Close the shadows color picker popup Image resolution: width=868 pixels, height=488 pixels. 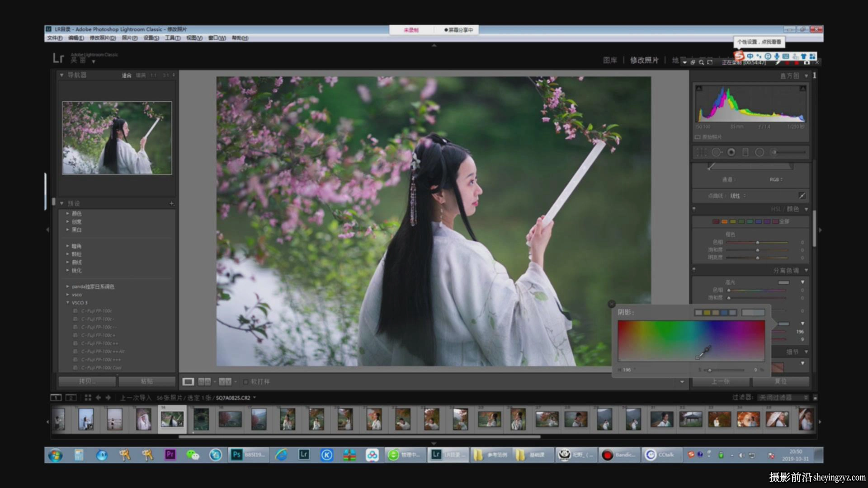(x=612, y=304)
